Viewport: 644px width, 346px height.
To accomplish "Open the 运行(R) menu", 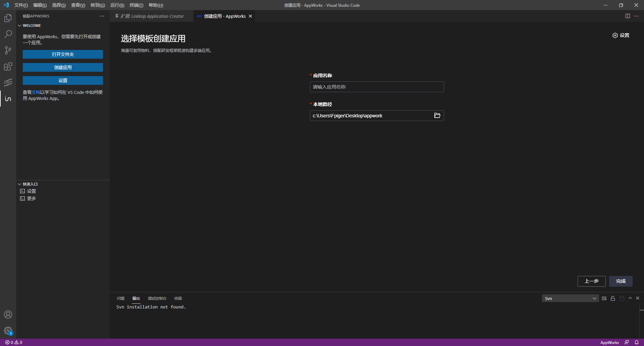I will 117,5.
